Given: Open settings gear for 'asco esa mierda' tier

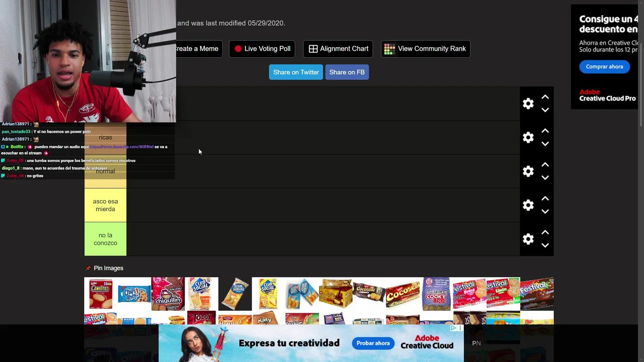Looking at the screenshot, I should [x=528, y=205].
